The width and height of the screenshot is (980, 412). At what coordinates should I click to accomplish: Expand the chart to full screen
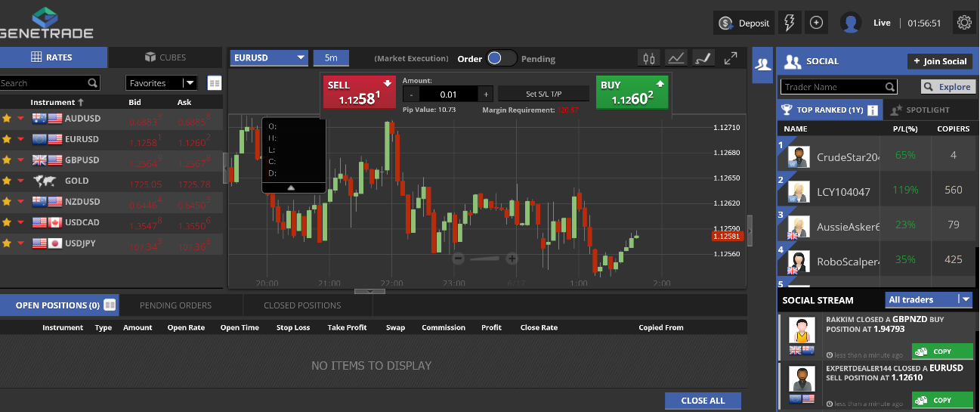click(731, 58)
